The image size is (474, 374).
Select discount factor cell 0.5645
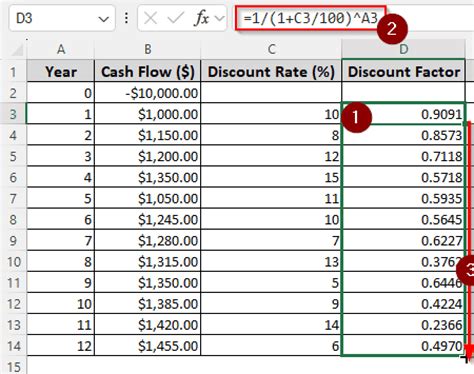tap(403, 220)
